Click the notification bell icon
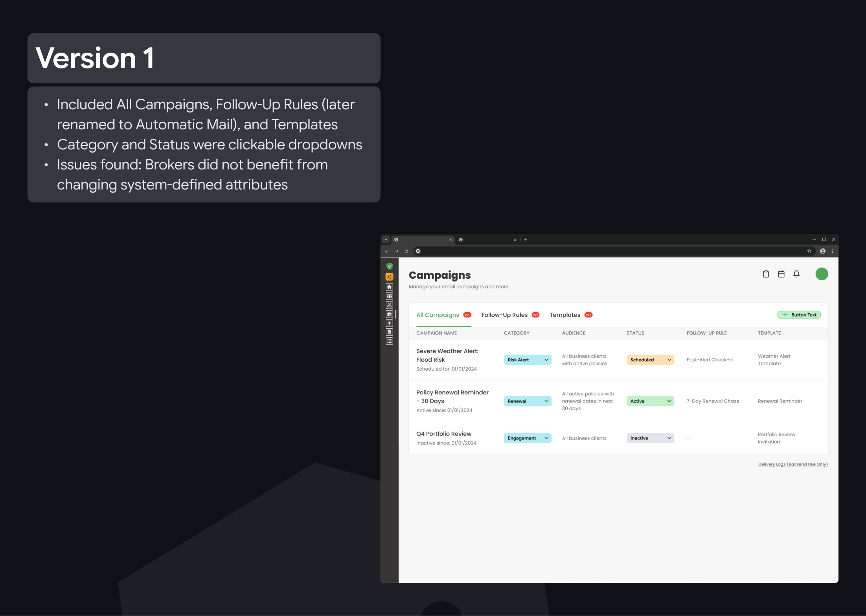Screen dimensions: 866x616 pos(796,274)
